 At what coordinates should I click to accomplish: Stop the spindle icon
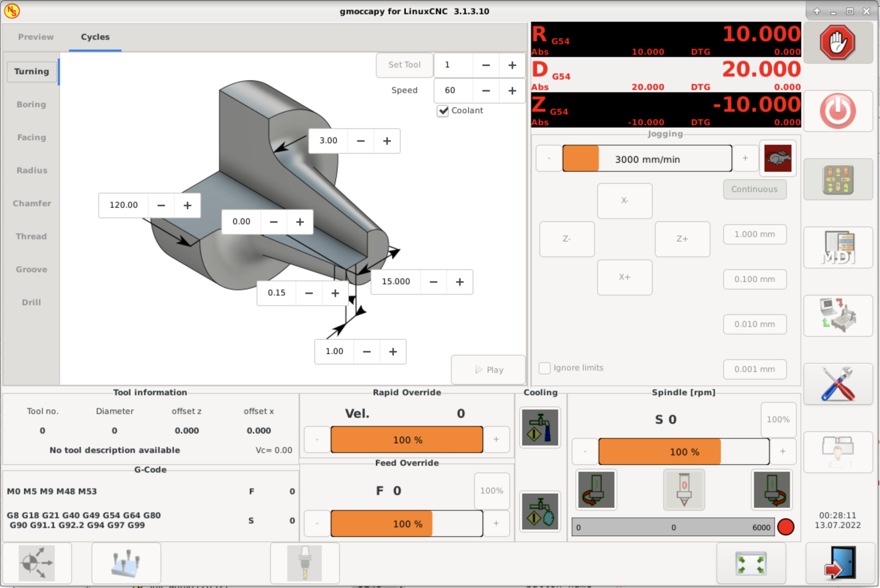point(684,490)
